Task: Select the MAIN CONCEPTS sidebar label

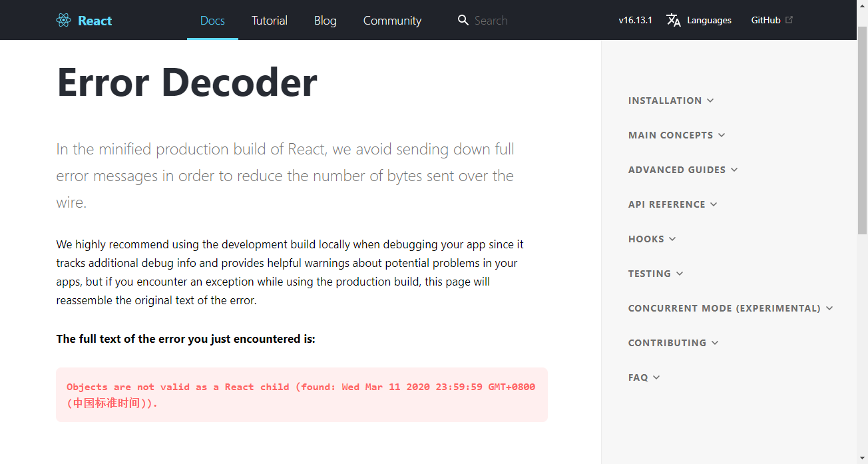Action: coord(671,135)
